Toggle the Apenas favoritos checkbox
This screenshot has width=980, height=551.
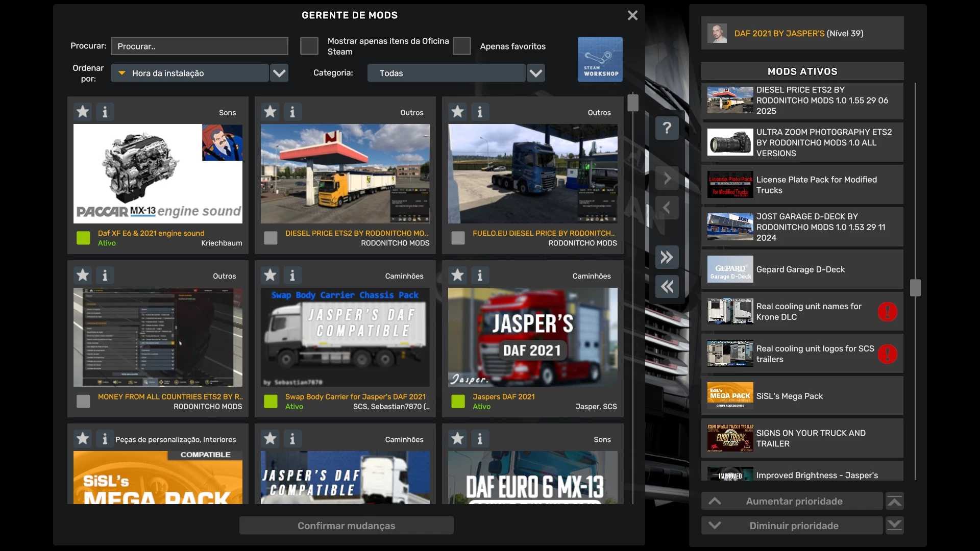[461, 46]
